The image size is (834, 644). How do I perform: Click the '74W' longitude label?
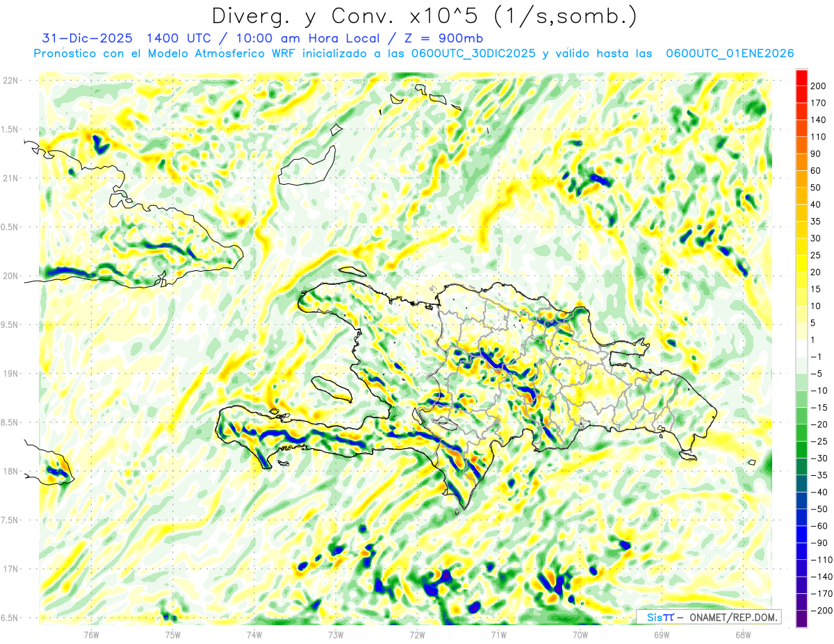254,634
